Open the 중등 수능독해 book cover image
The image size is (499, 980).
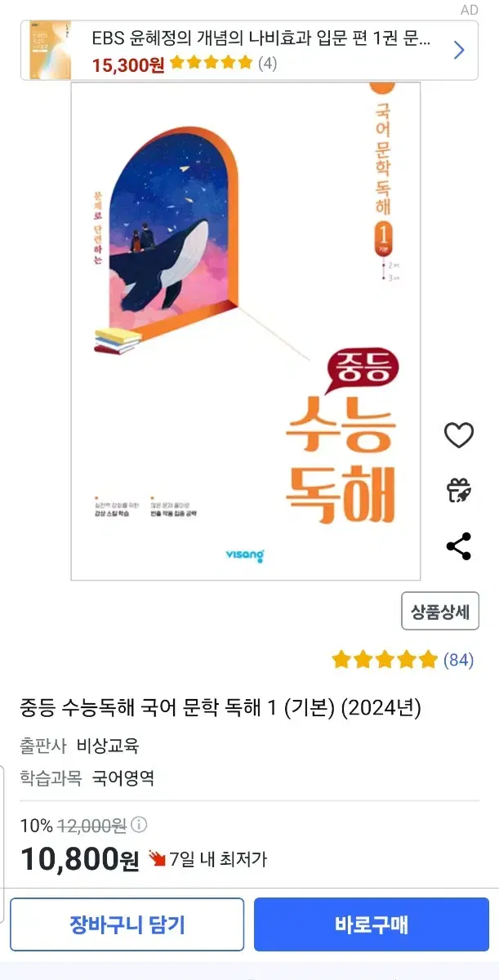[x=246, y=331]
